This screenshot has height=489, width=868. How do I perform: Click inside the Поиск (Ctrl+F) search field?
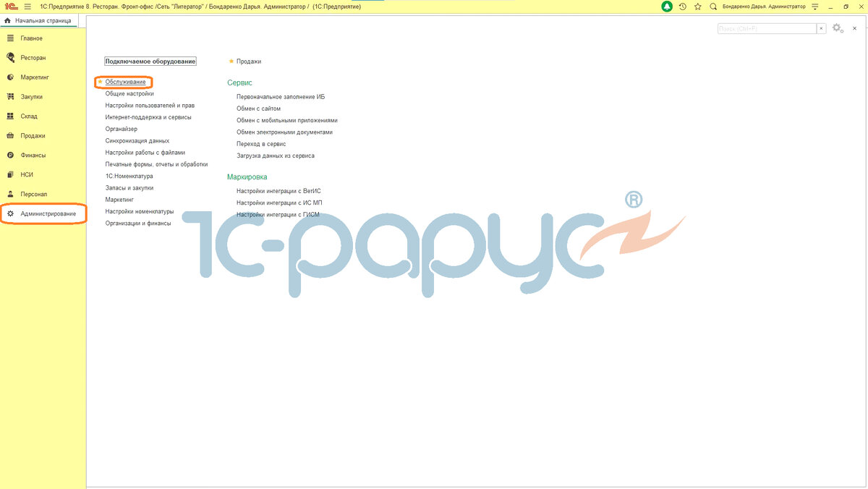[767, 28]
